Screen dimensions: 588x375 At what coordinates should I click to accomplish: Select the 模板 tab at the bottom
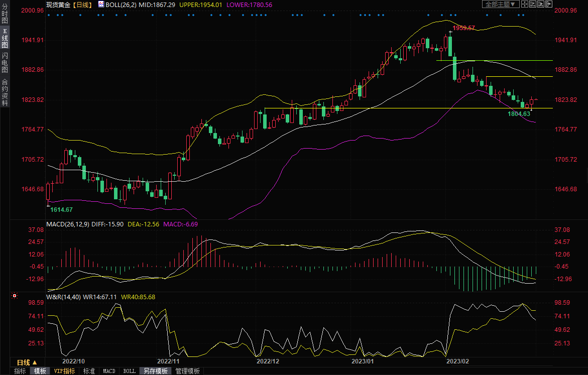coord(40,371)
